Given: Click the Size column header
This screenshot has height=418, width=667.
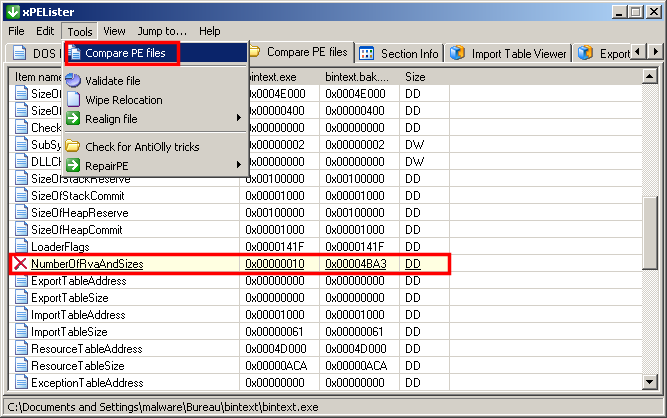Looking at the screenshot, I should point(415,76).
